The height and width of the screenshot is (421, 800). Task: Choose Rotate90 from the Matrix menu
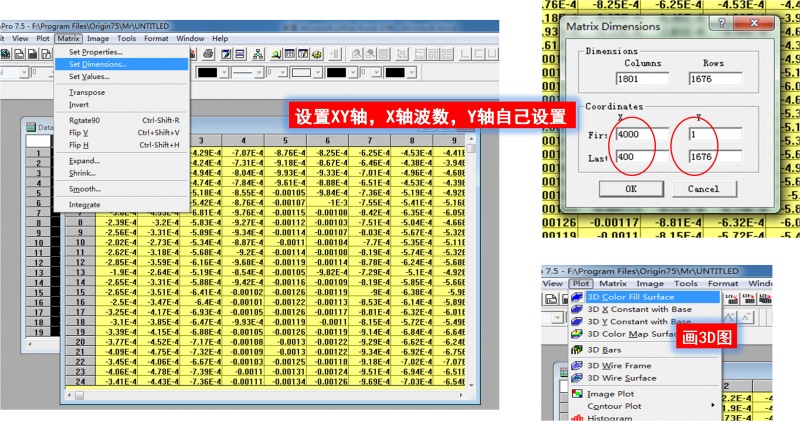121,120
